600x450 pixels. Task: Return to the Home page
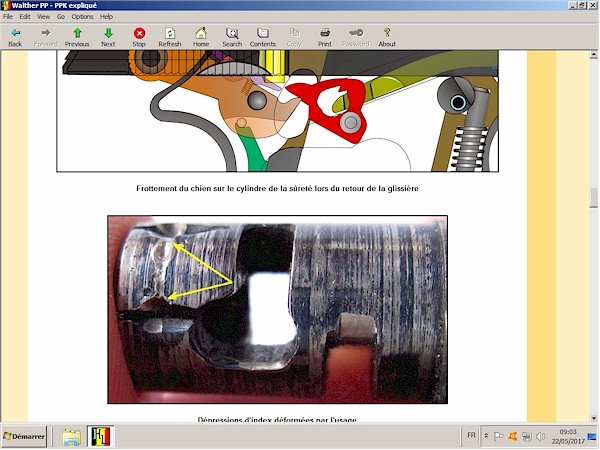pos(201,38)
